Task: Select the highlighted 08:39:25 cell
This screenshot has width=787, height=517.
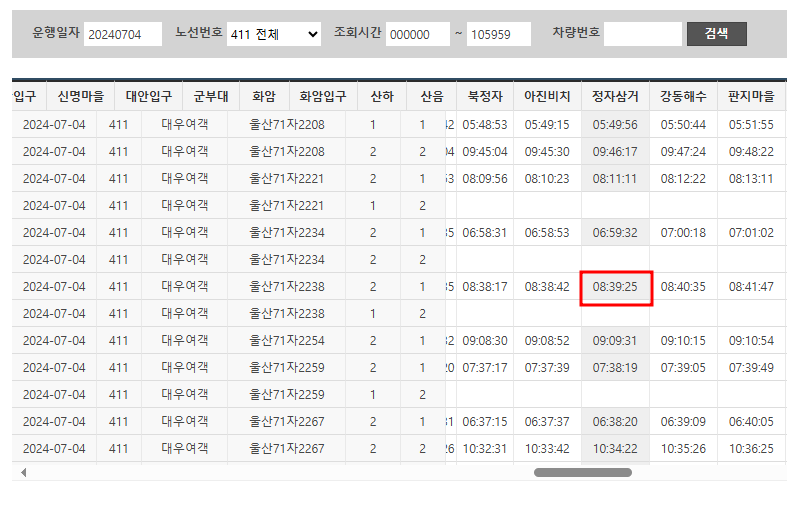Action: (615, 287)
